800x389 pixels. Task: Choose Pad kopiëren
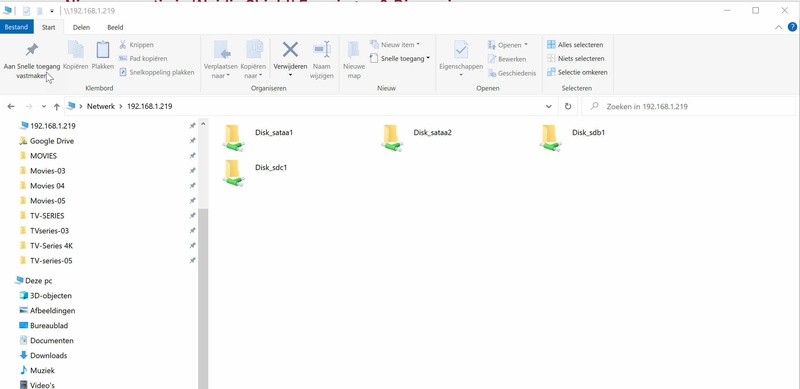(143, 59)
